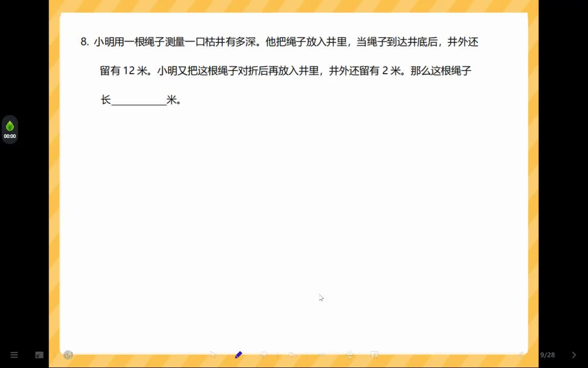Click the question number 8.
This screenshot has height=368, width=588.
(x=84, y=41)
